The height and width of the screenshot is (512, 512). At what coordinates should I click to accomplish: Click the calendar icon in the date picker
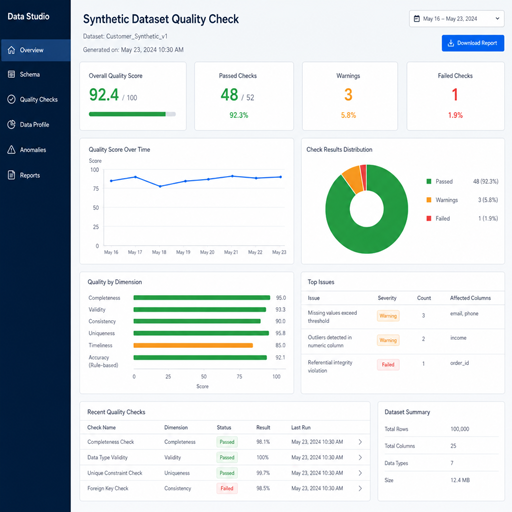click(417, 19)
